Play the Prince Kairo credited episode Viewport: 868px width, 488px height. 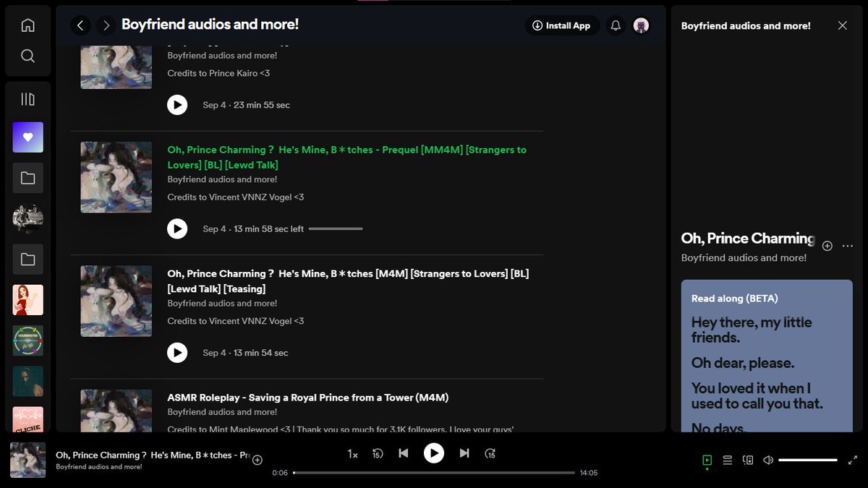pos(177,105)
